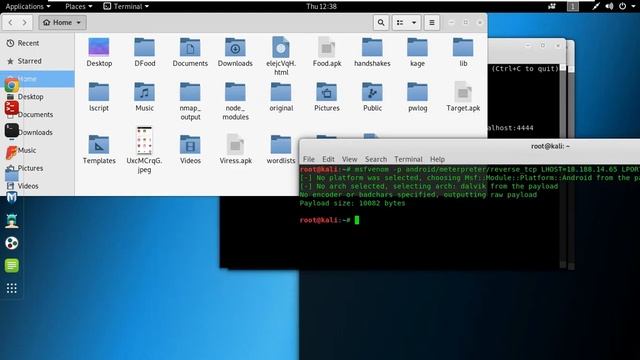Select the elejcVqH.html file
This screenshot has height=360, width=640.
(x=281, y=56)
